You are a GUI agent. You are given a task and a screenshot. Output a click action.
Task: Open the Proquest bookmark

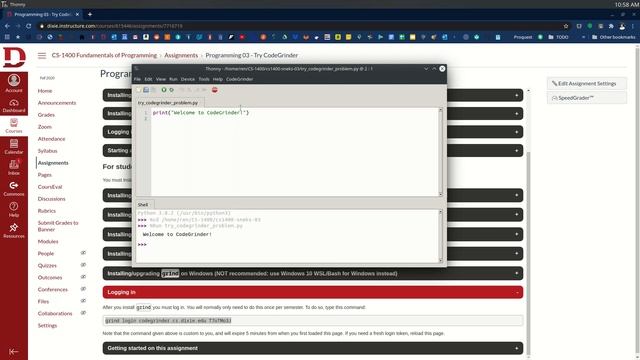523,37
